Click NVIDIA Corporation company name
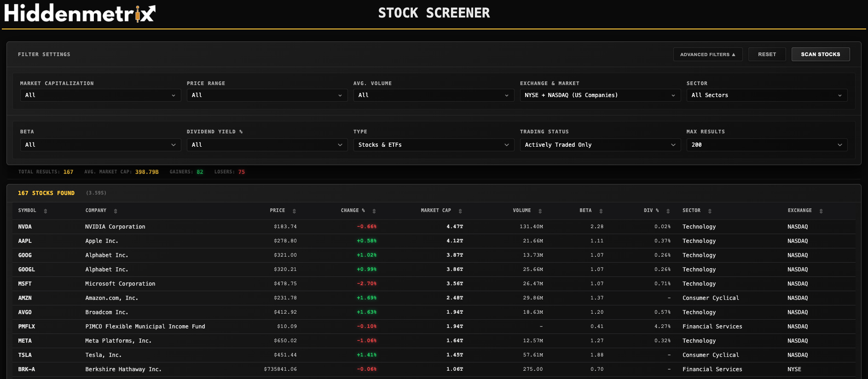The image size is (868, 379). click(115, 227)
